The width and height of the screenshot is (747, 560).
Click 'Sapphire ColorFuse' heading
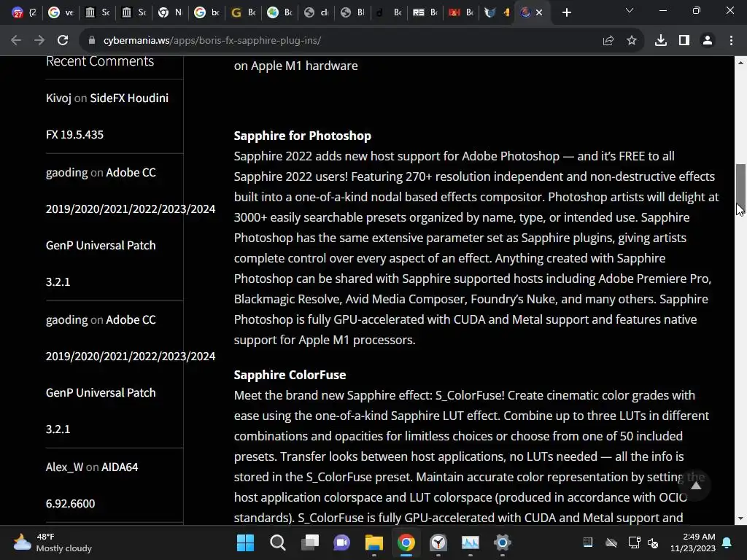[290, 375]
